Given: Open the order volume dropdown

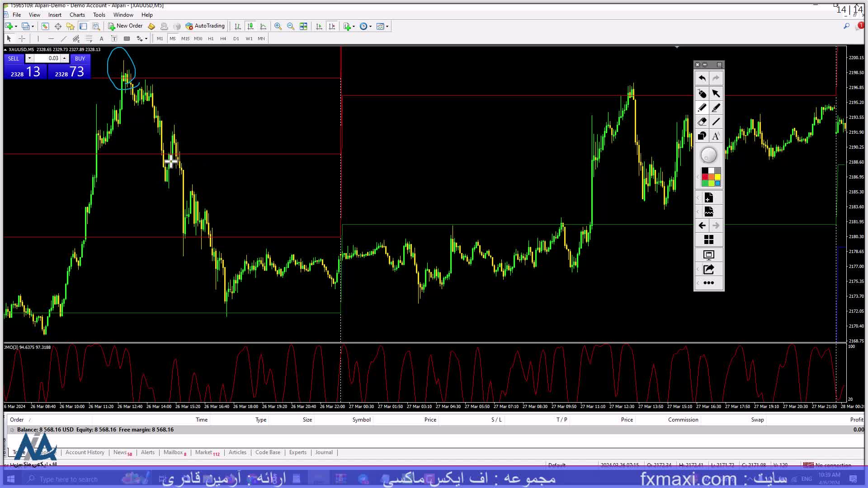Looking at the screenshot, I should (29, 58).
